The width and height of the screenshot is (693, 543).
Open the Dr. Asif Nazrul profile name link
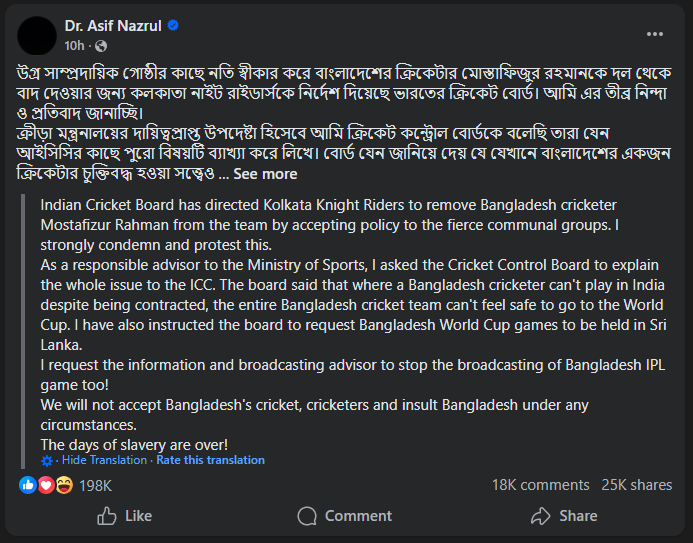pyautogui.click(x=111, y=26)
